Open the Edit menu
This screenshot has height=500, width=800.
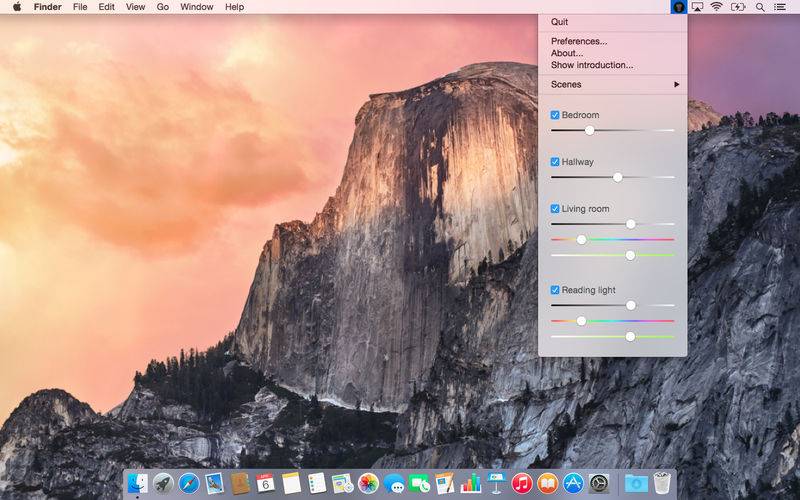point(106,7)
